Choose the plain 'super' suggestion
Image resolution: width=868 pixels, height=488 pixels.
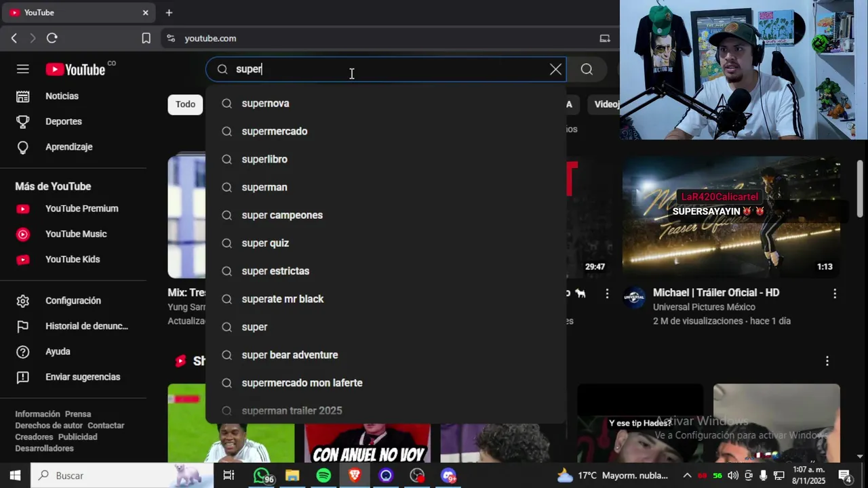pyautogui.click(x=386, y=327)
